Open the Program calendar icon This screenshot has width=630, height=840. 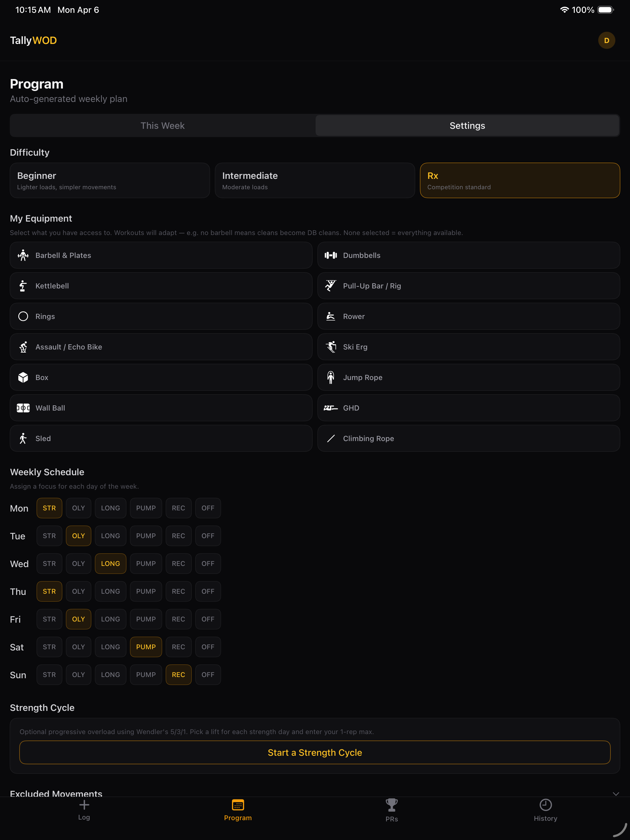coord(238,805)
